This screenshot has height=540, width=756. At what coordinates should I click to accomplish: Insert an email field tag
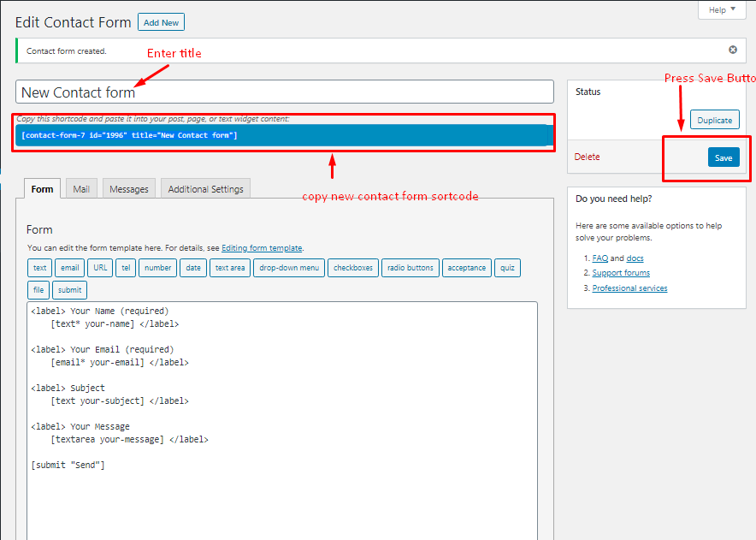point(70,268)
